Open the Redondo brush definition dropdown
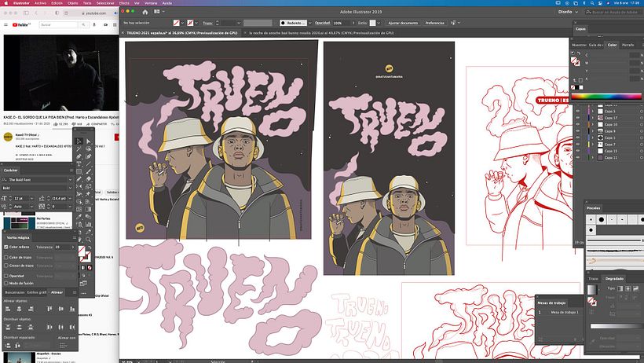The image size is (644, 363). point(309,23)
